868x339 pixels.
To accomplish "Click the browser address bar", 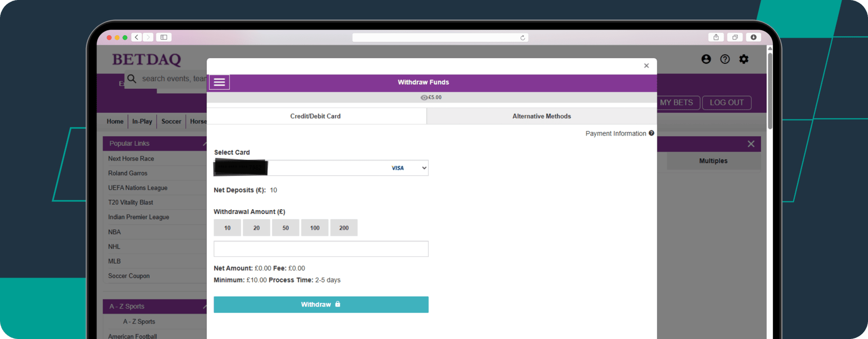I will point(440,38).
